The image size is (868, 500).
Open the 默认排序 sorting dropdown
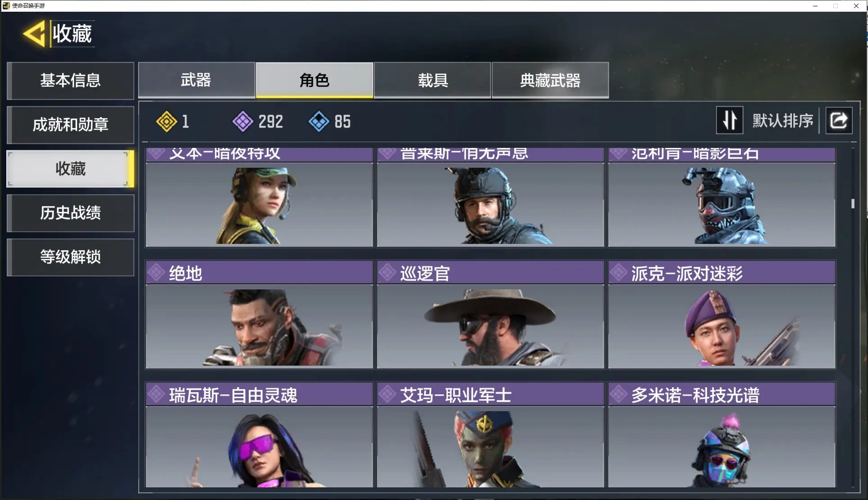(783, 120)
